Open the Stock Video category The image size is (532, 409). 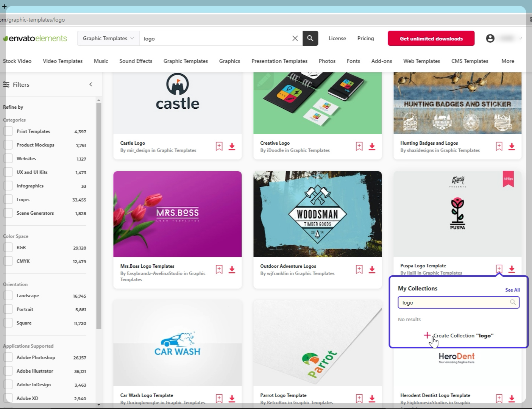[x=17, y=61]
